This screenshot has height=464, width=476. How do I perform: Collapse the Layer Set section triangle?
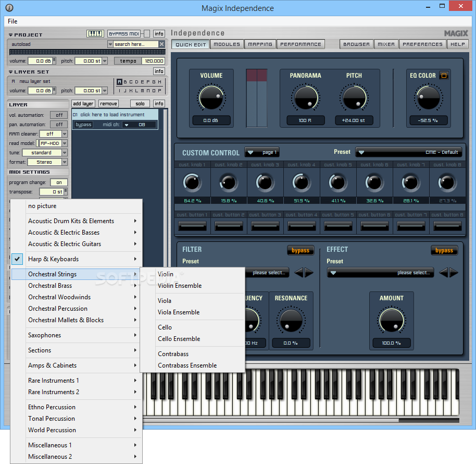point(10,72)
